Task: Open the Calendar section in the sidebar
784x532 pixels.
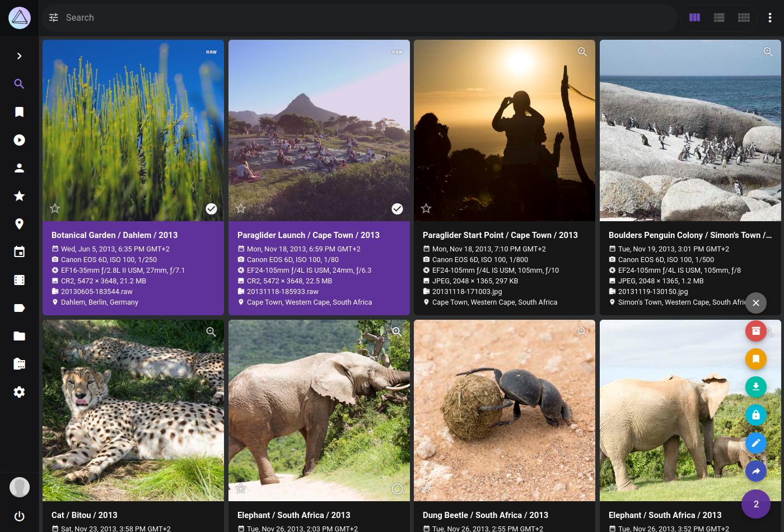Action: 19,252
